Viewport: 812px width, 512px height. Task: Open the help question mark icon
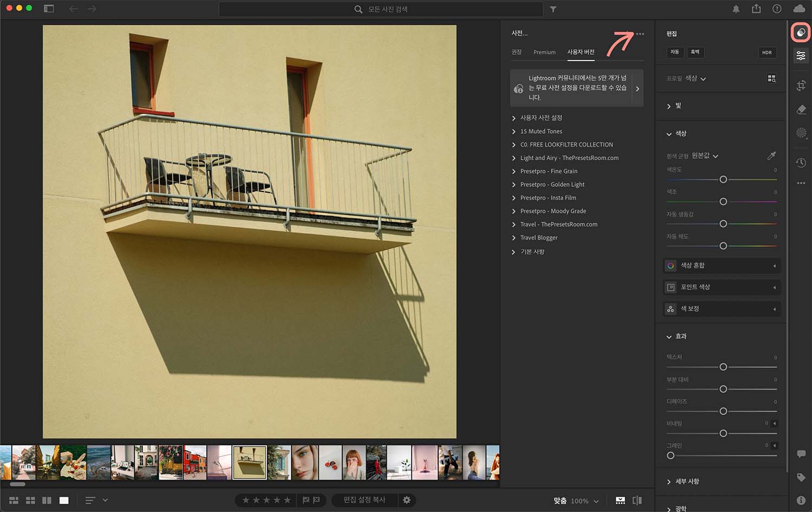pos(777,9)
